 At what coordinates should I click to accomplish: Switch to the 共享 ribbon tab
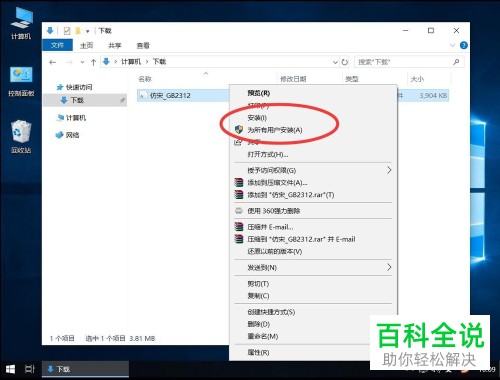(x=115, y=45)
